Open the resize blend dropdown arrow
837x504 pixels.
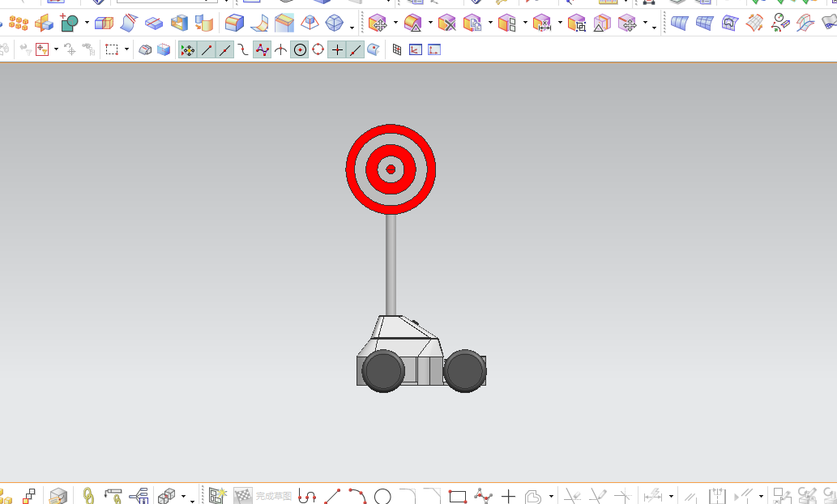click(430, 23)
